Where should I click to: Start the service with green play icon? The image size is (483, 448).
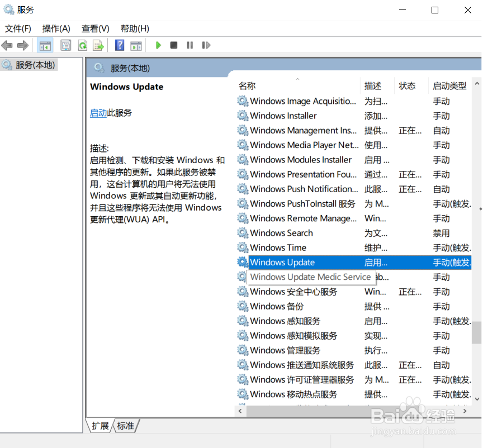(158, 45)
